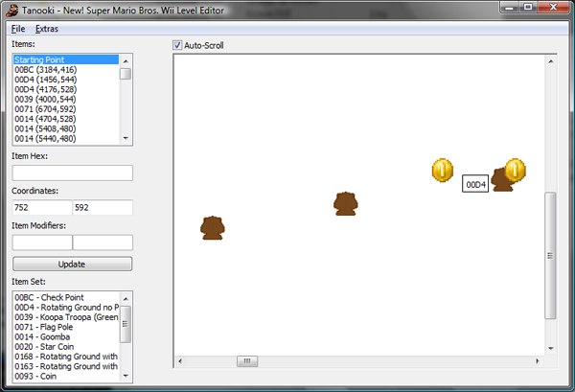
Task: Click Items list scroll down arrow
Action: 126,138
